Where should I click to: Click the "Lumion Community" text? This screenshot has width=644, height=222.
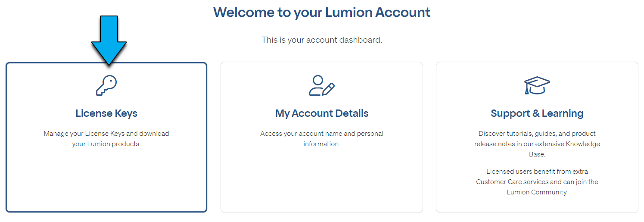(537, 192)
